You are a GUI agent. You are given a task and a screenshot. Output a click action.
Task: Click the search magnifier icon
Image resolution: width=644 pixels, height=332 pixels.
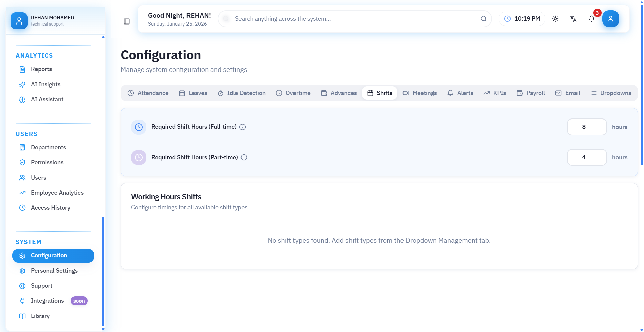(483, 19)
